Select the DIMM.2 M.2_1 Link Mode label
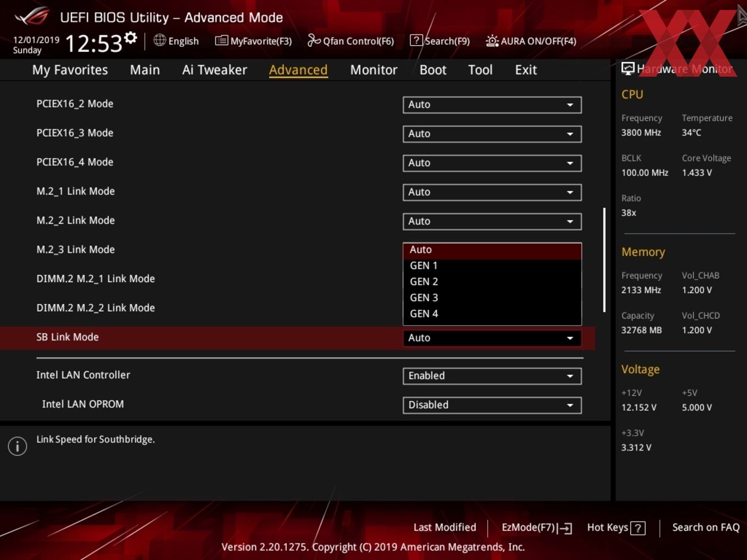The height and width of the screenshot is (560, 747). (96, 278)
